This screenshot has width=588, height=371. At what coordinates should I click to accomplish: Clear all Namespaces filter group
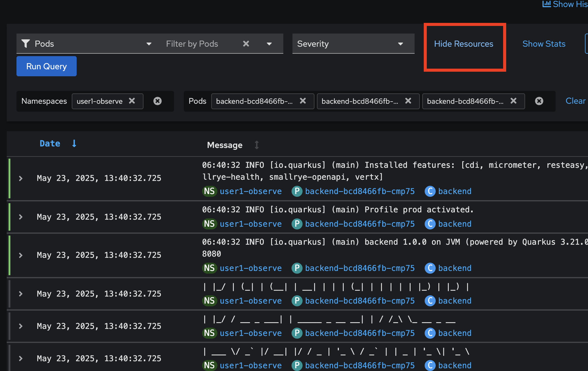point(158,101)
